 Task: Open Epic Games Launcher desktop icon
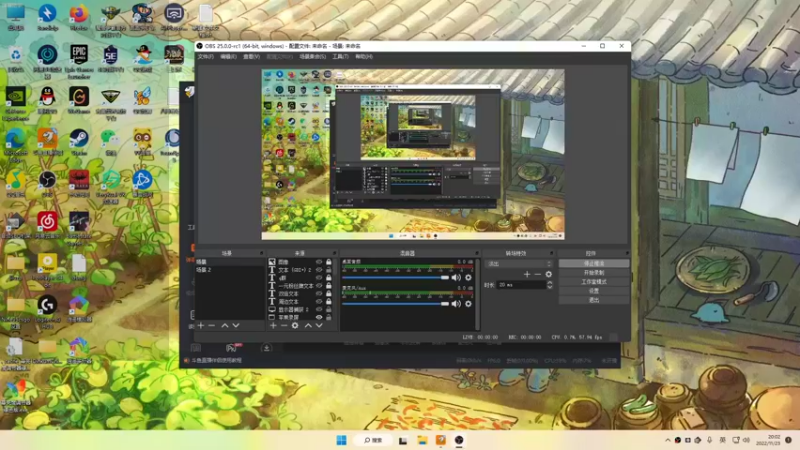pos(79,61)
